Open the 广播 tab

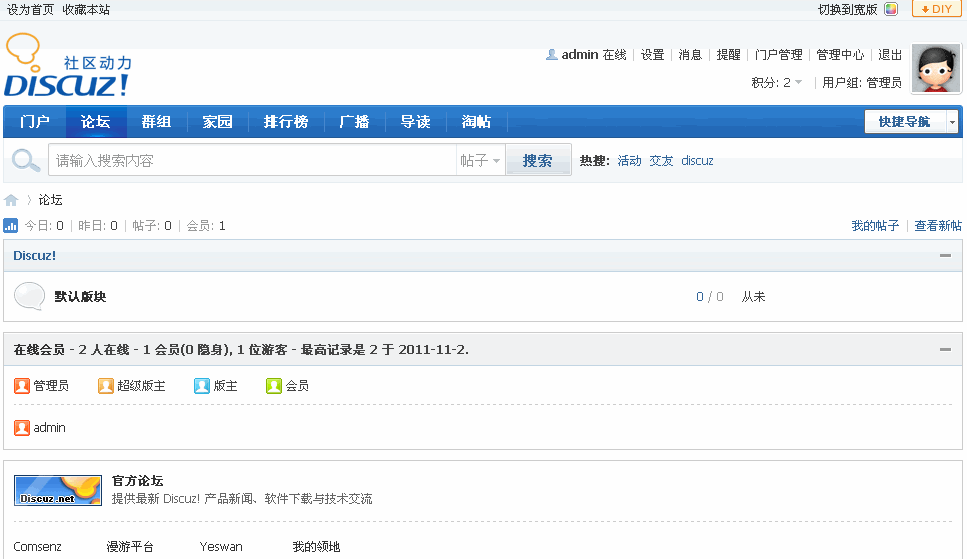click(355, 122)
